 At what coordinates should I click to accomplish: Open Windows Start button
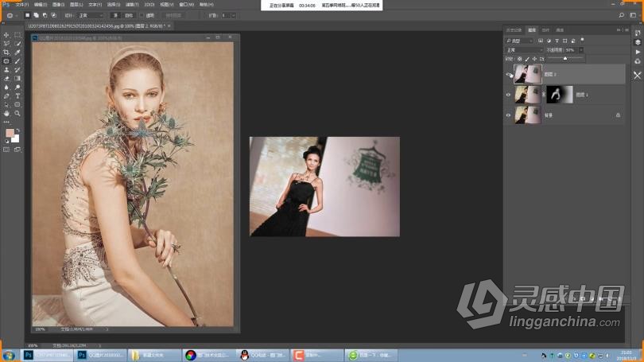coord(9,355)
